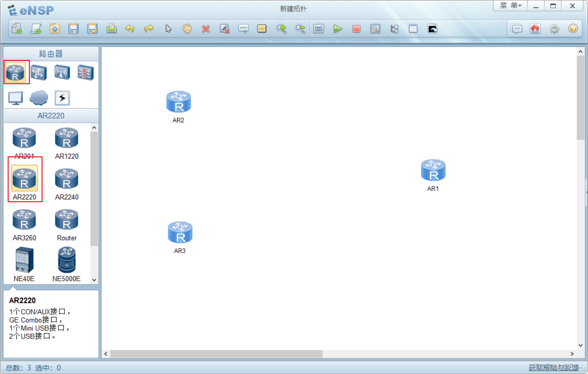Toggle the grid display icon
This screenshot has width=588, height=374.
coord(413,29)
